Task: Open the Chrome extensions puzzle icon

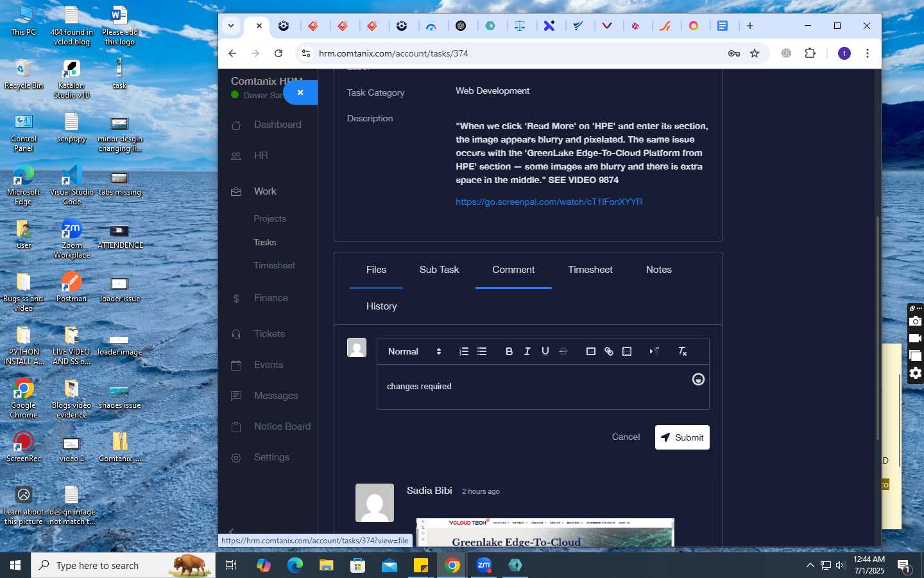Action: point(810,53)
